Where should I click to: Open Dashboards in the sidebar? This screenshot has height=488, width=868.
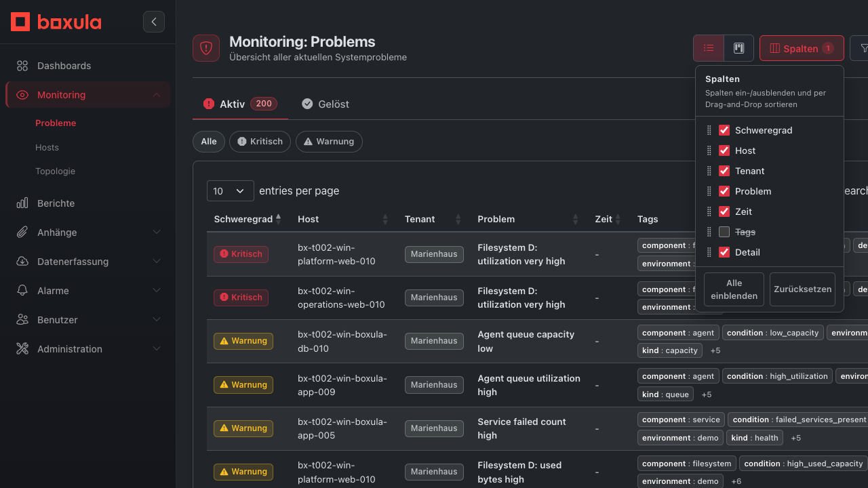click(87, 66)
